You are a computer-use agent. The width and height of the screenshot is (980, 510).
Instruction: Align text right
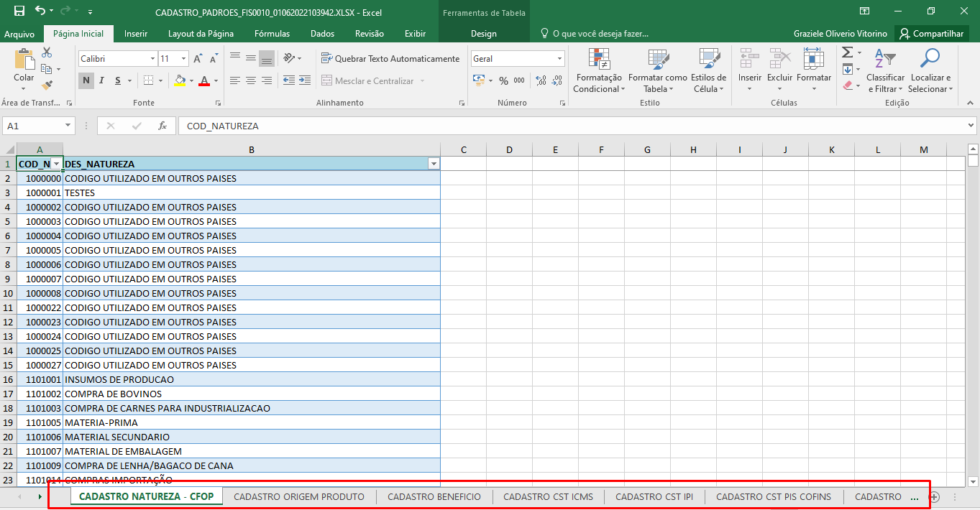point(267,80)
